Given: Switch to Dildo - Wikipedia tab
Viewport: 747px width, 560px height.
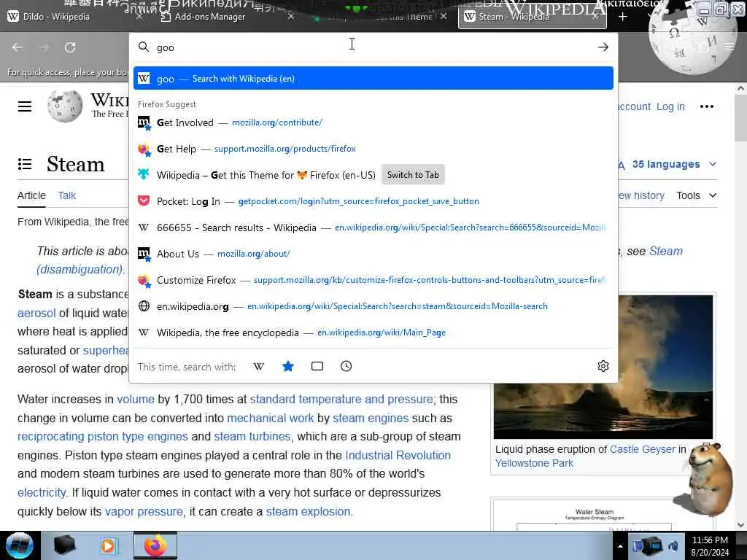Looking at the screenshot, I should click(x=56, y=17).
